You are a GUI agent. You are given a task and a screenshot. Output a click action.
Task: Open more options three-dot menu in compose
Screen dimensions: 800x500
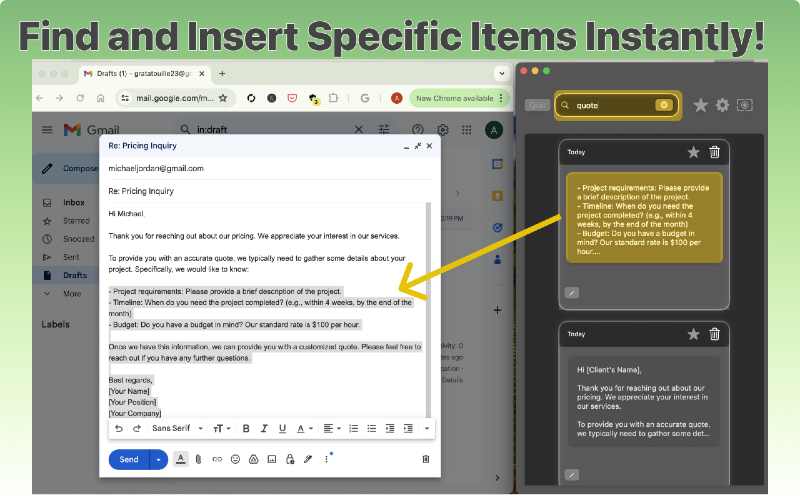pos(327,459)
